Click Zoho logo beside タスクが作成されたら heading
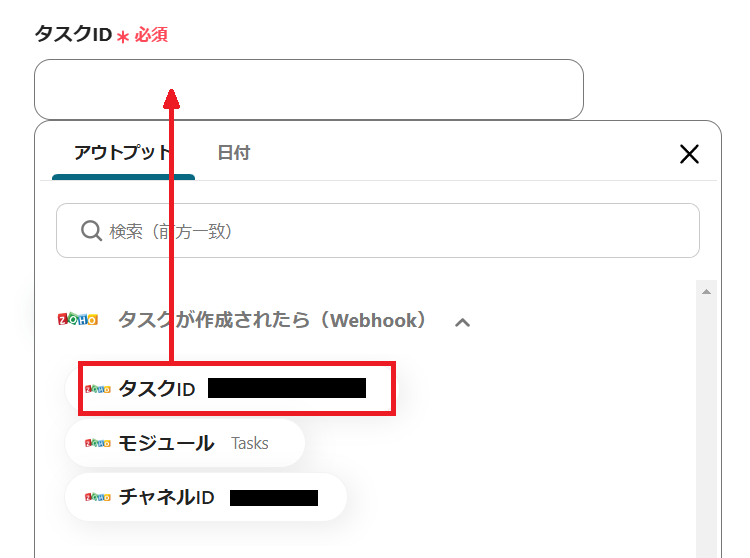Screen dimensions: 750x558 pyautogui.click(x=77, y=320)
